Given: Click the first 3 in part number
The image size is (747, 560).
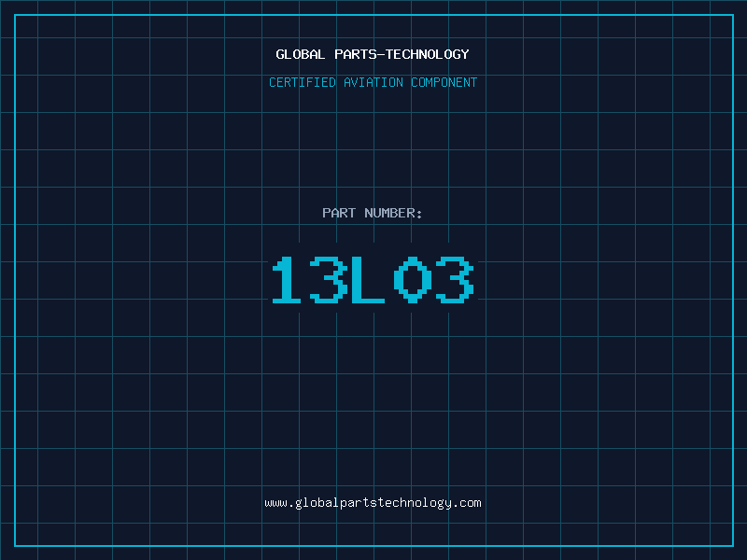Looking at the screenshot, I should point(329,280).
